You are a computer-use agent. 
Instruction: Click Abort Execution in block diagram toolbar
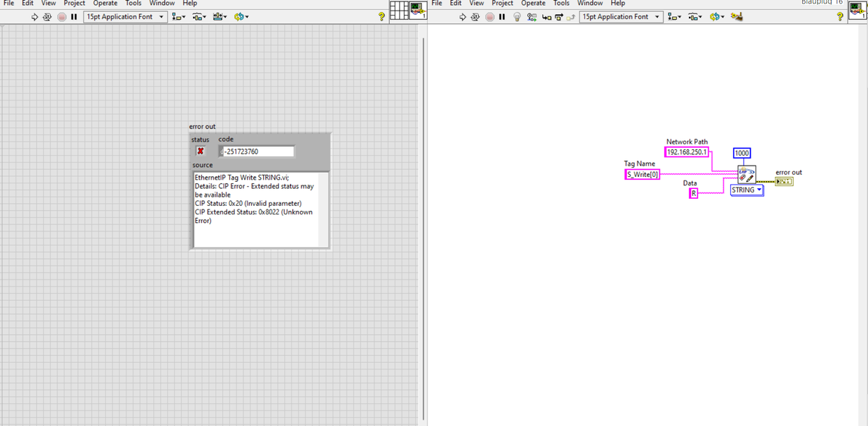pos(490,17)
